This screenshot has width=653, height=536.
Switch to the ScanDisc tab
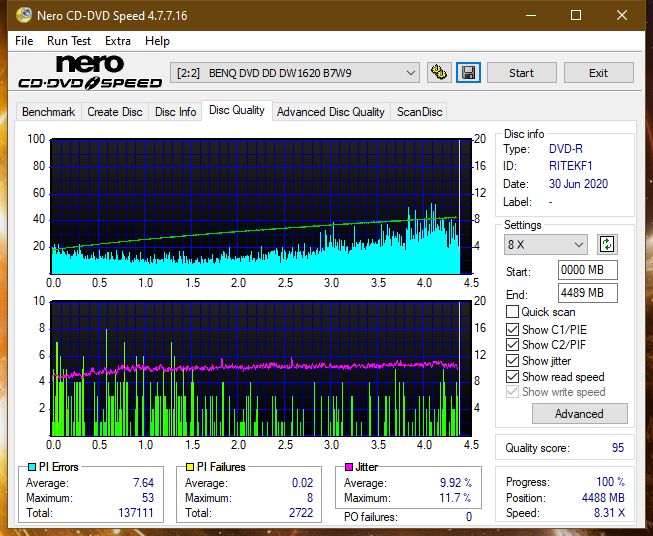tap(419, 112)
